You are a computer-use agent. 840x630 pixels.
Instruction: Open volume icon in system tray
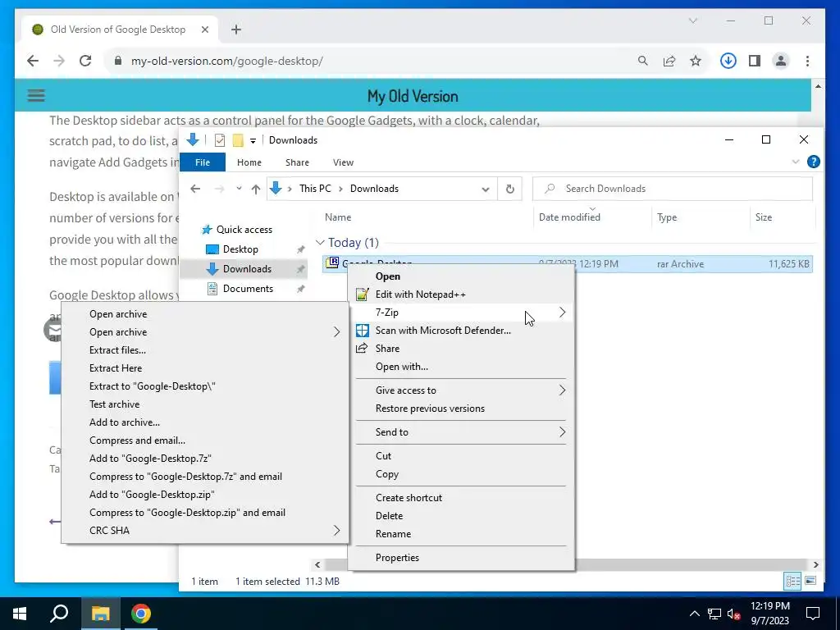coord(733,614)
